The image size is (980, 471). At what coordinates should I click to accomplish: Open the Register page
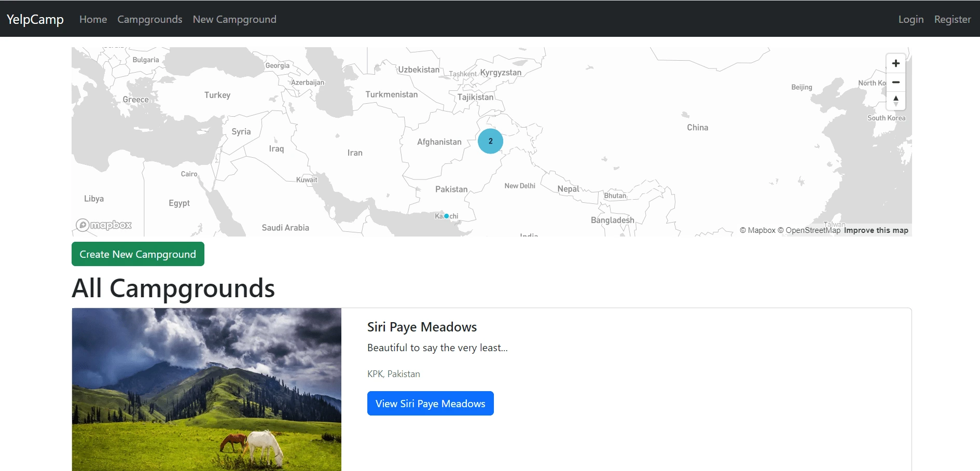[x=952, y=19]
